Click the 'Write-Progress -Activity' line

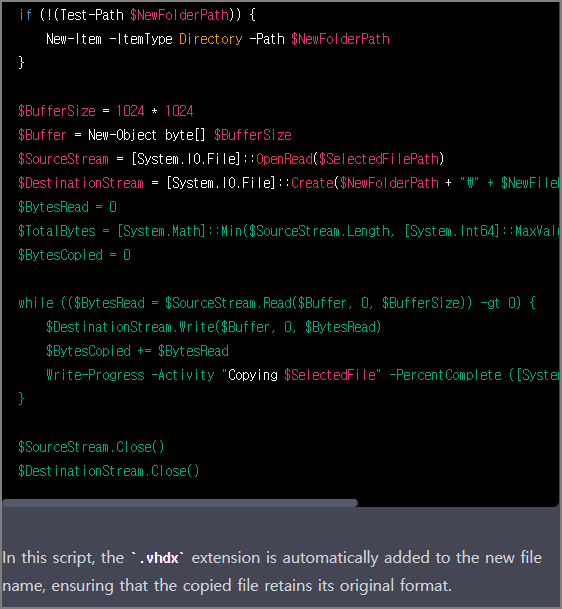tap(303, 375)
